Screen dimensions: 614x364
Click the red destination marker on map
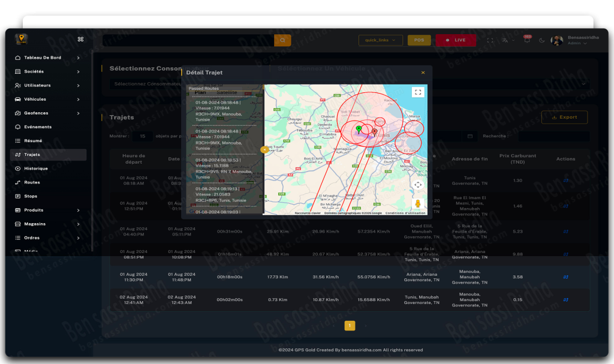point(374,131)
